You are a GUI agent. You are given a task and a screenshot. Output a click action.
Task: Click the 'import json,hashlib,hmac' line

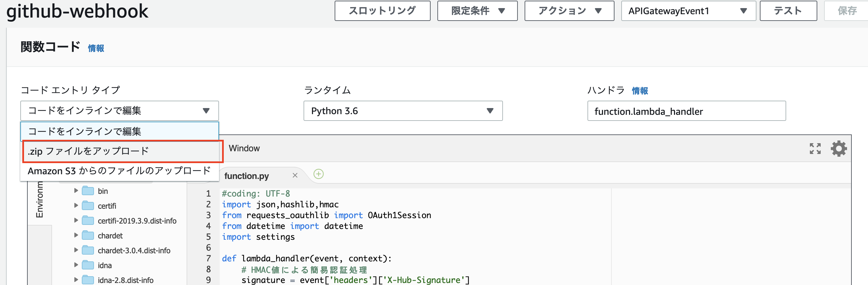pos(280,204)
